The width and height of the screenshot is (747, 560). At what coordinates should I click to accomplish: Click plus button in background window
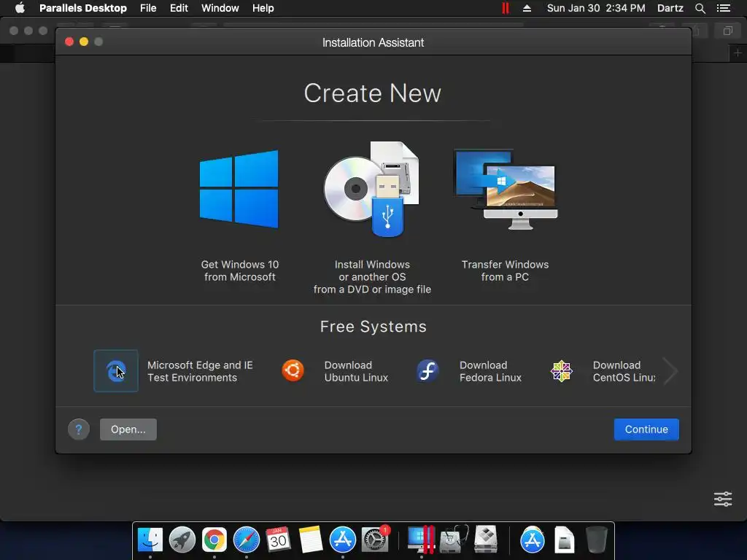point(738,52)
